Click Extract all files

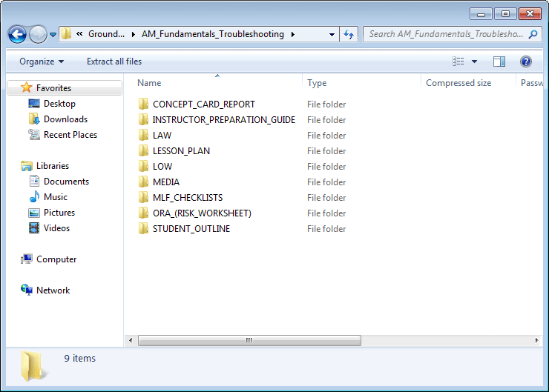[114, 62]
